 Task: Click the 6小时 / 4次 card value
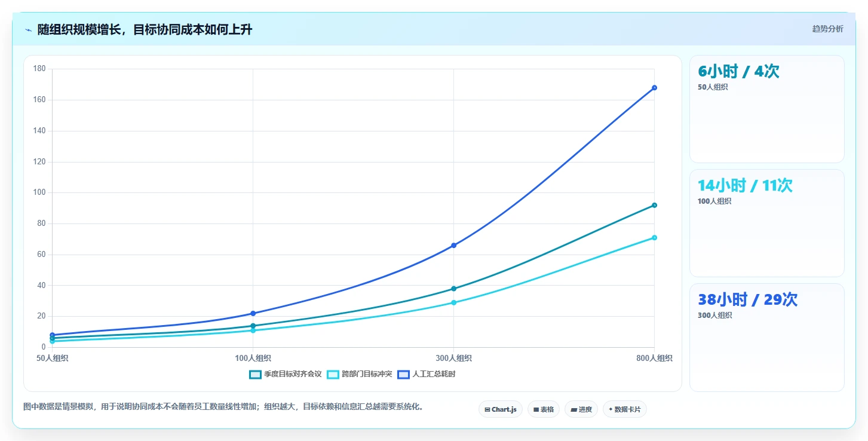[738, 72]
